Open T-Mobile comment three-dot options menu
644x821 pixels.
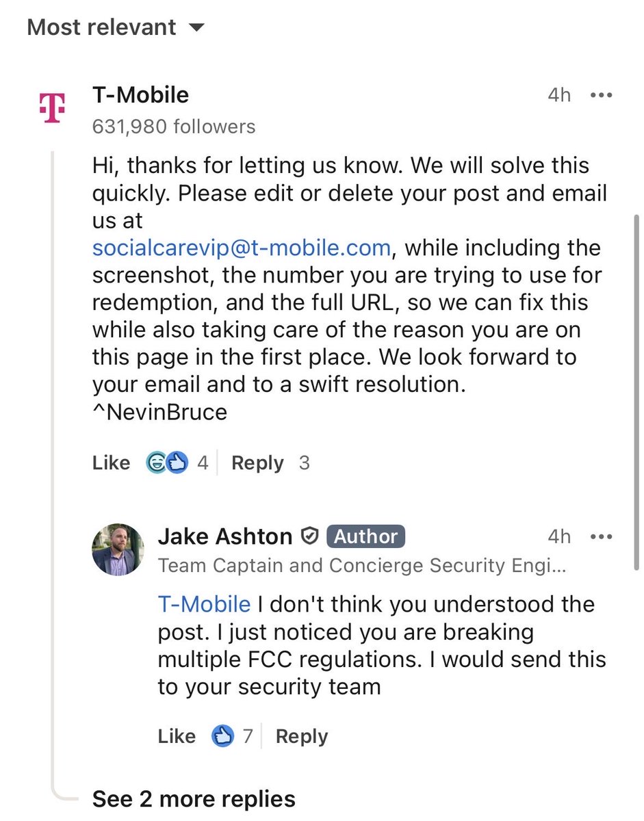click(x=601, y=96)
